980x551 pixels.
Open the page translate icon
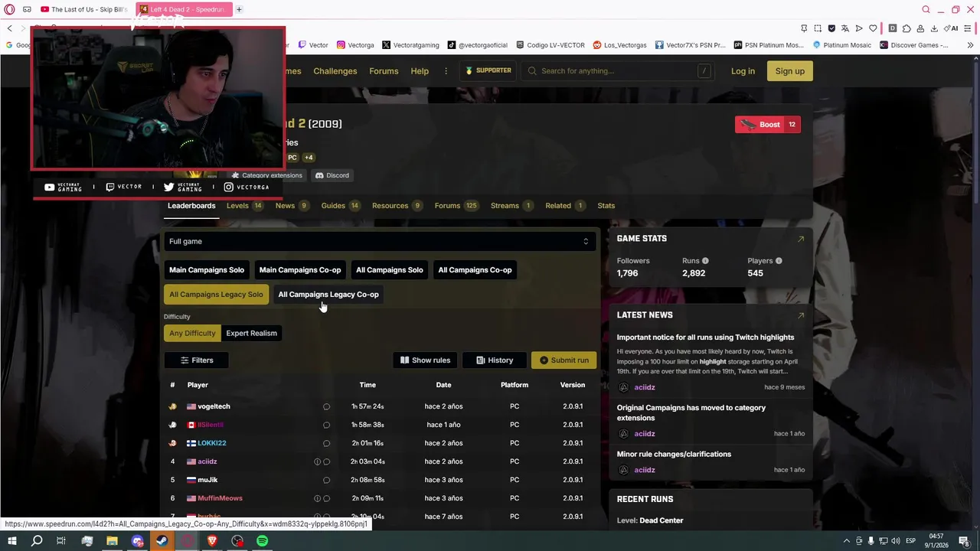845,28
